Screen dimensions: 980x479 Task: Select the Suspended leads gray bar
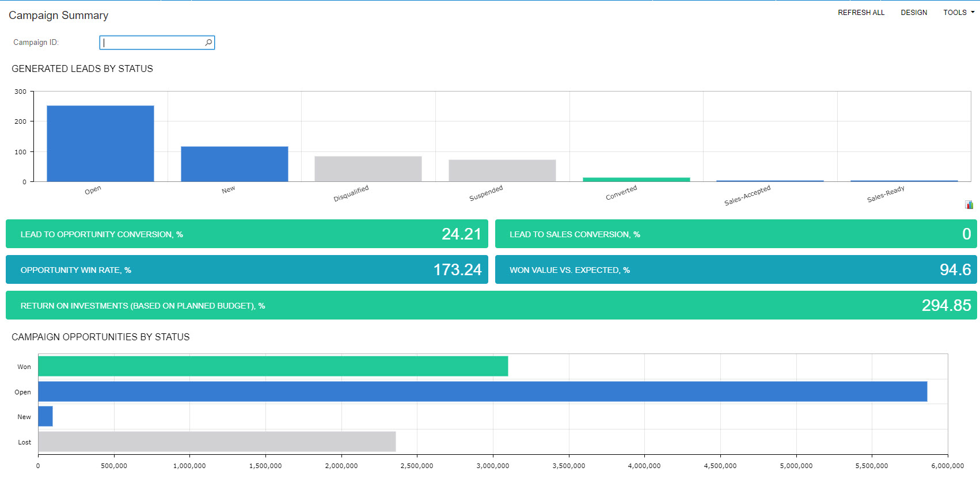(x=502, y=170)
